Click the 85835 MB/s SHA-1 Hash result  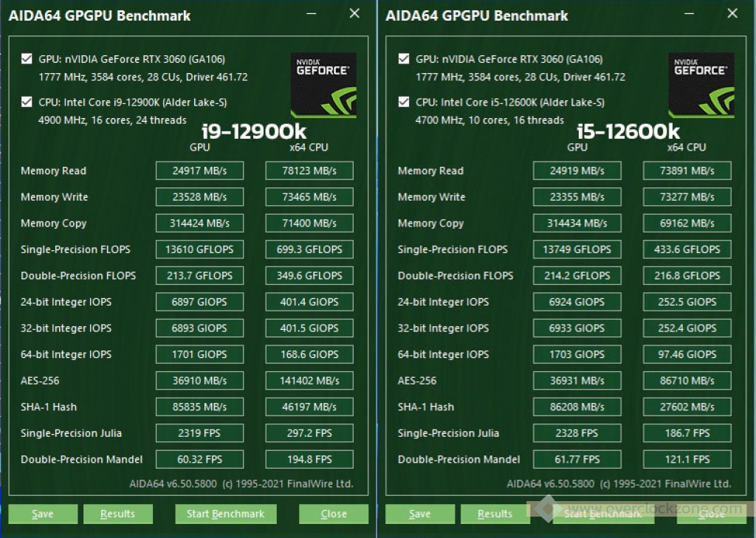click(199, 407)
